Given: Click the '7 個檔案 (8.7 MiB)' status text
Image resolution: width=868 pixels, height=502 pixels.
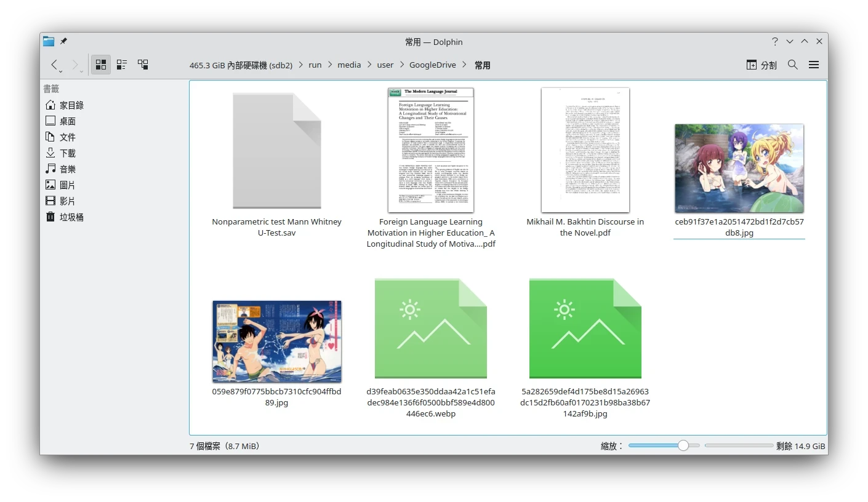Looking at the screenshot, I should tap(225, 446).
